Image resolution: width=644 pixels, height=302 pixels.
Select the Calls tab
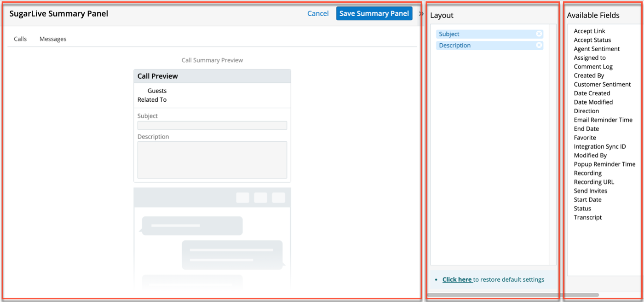[x=20, y=39]
